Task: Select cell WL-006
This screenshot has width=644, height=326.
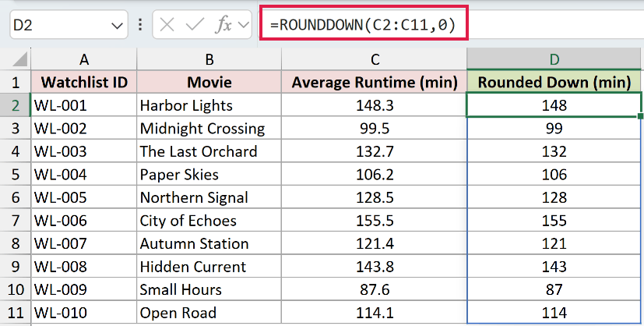Action: (x=84, y=221)
